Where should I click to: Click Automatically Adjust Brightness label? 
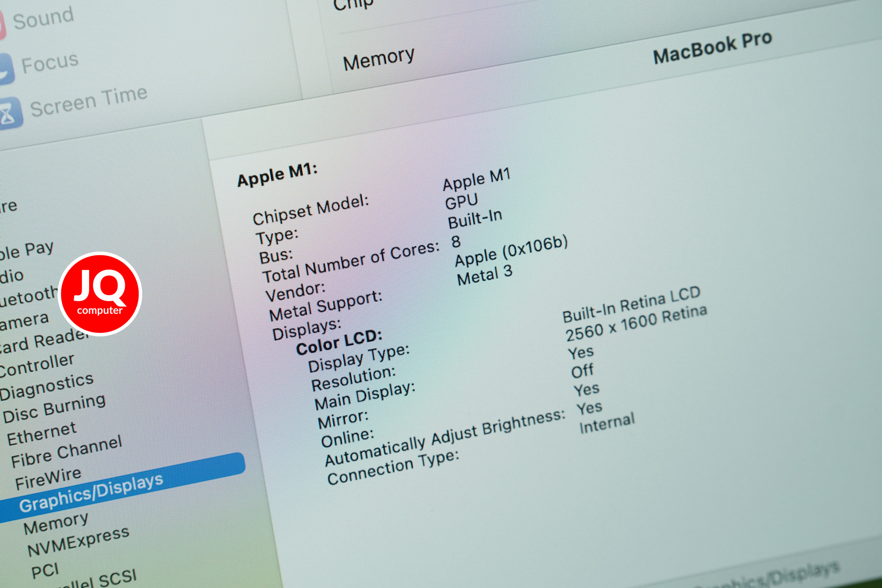pyautogui.click(x=445, y=438)
